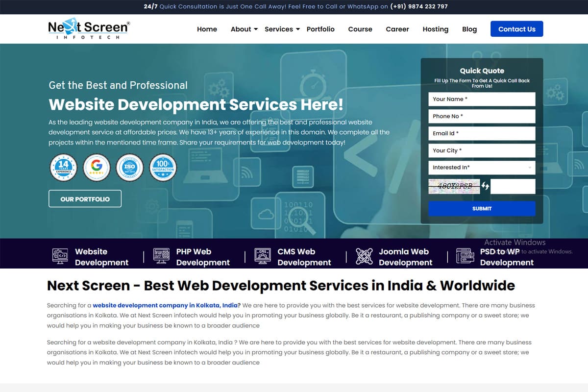Click the Joomla Web Development label
This screenshot has height=392, width=588.
(x=405, y=257)
